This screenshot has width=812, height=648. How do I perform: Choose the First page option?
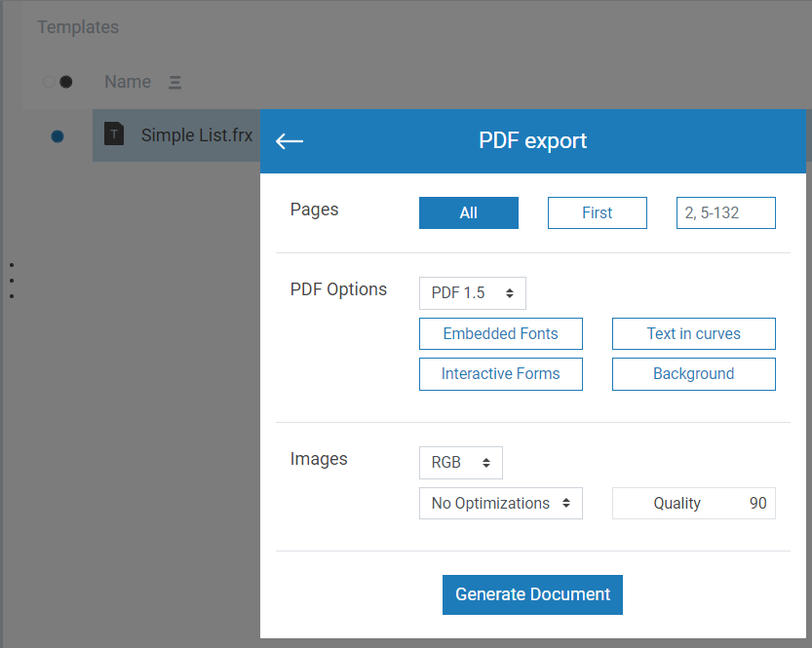597,213
